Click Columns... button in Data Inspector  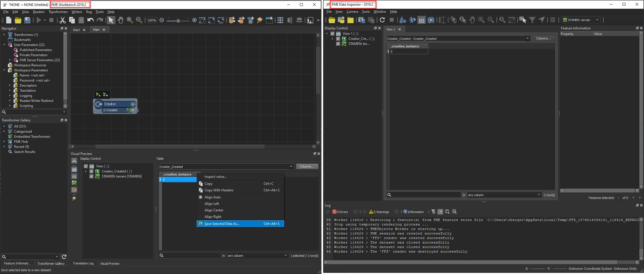(544, 38)
